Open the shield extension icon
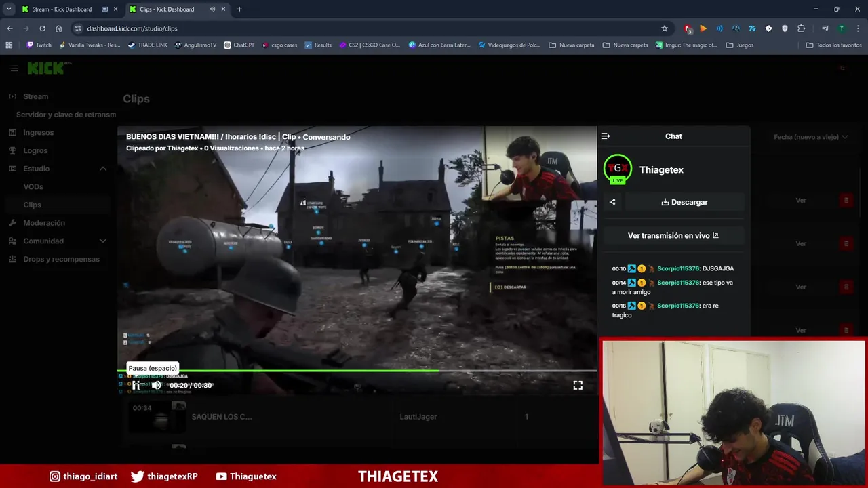 click(785, 28)
